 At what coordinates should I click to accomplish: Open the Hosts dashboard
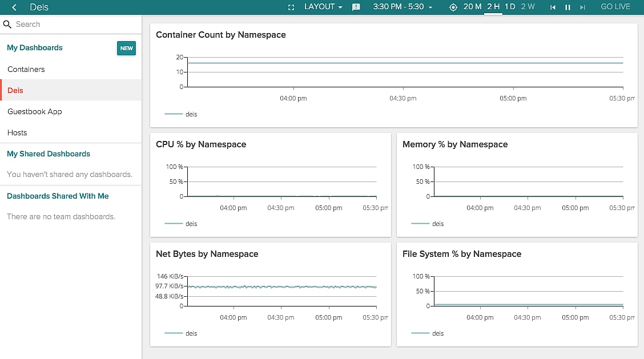(x=71, y=132)
